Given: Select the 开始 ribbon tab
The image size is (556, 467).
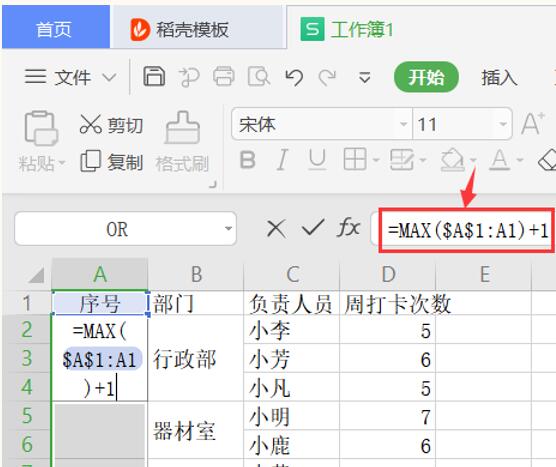Looking at the screenshot, I should coord(426,77).
